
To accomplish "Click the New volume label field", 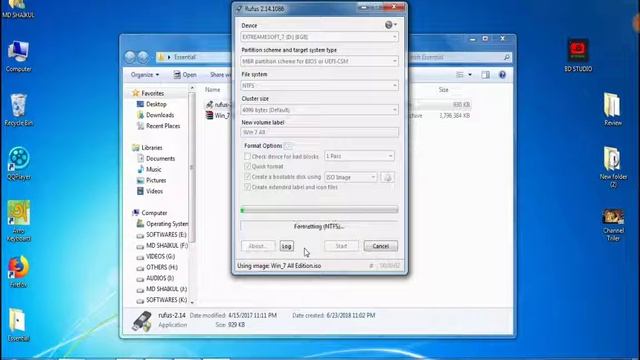I will click(320, 132).
